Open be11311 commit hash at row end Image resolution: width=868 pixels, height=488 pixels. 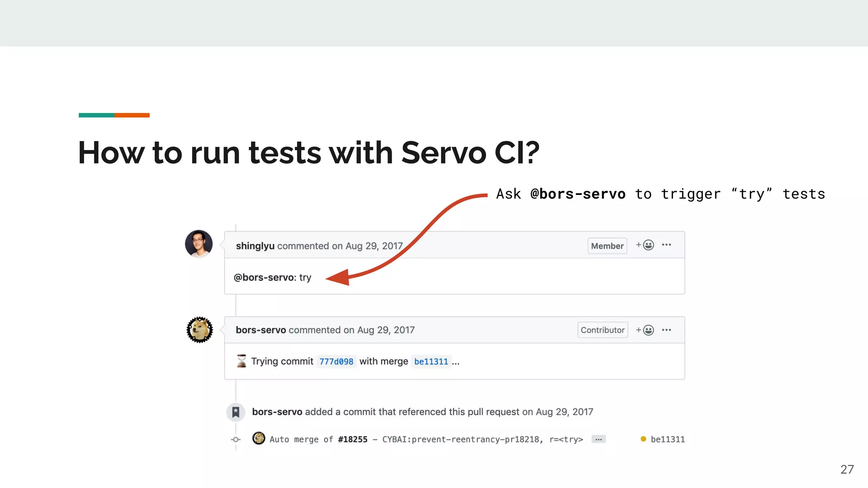(668, 439)
